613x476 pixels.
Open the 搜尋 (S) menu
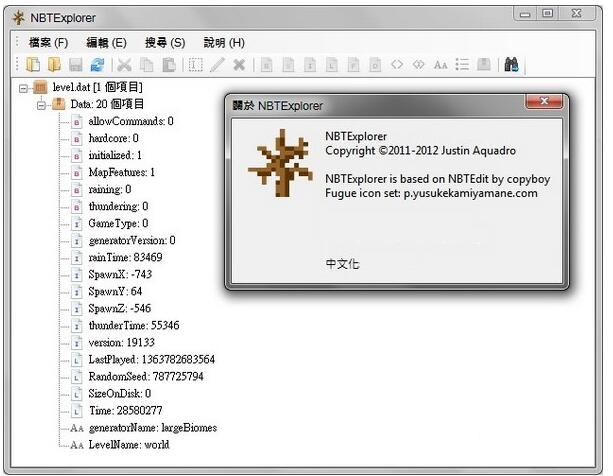tap(165, 43)
